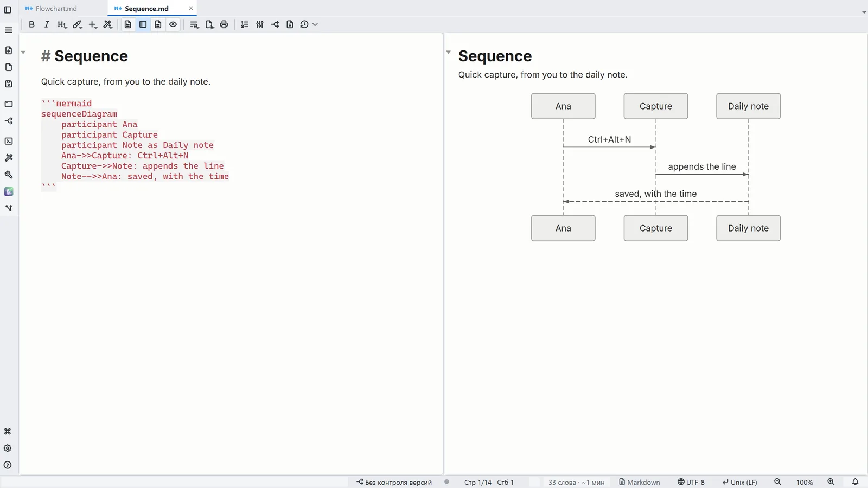Click the git fork icon in sidebar
The height and width of the screenshot is (488, 868).
coord(9,208)
